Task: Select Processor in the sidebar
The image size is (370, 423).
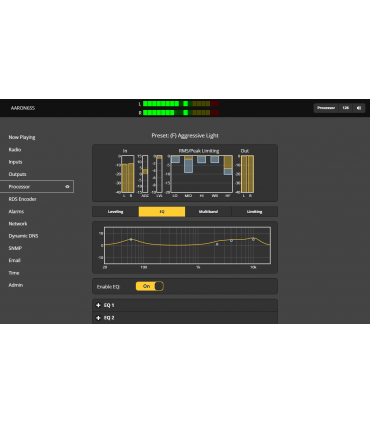Action: (37, 187)
